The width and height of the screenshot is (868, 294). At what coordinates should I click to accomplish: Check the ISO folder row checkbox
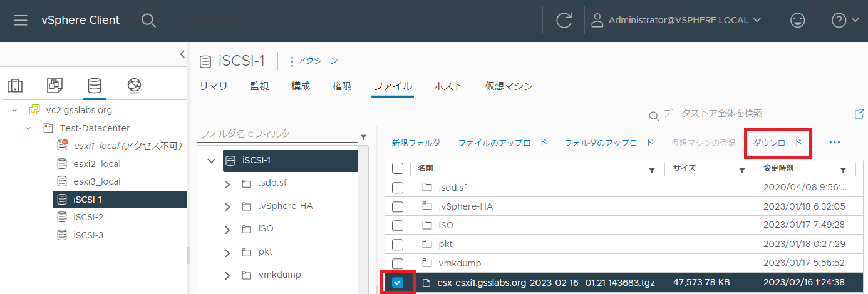[x=398, y=225]
